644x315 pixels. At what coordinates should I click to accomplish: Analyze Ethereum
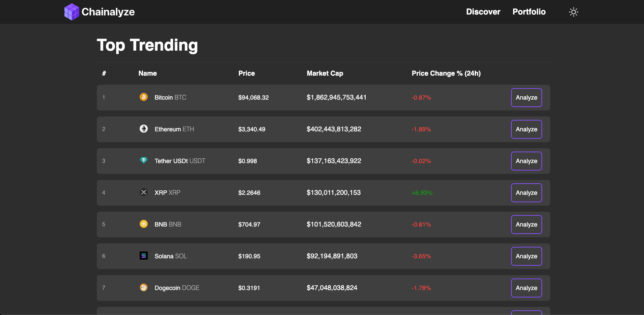[526, 129]
